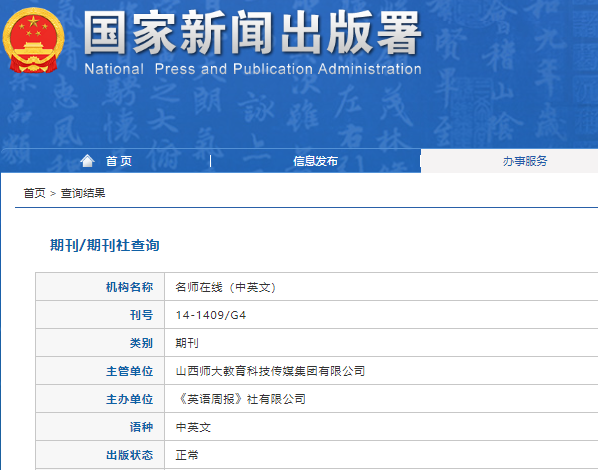Click the 机构名称 row label
This screenshot has height=470, width=598.
pyautogui.click(x=129, y=287)
